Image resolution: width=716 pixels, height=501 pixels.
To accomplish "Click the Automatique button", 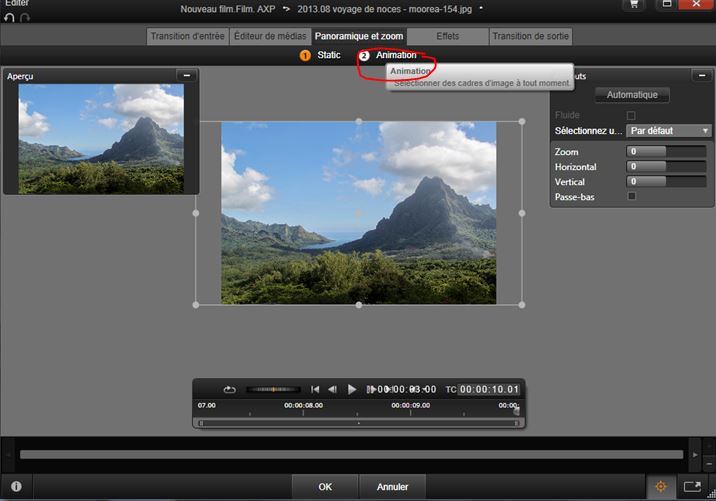I will click(x=632, y=95).
